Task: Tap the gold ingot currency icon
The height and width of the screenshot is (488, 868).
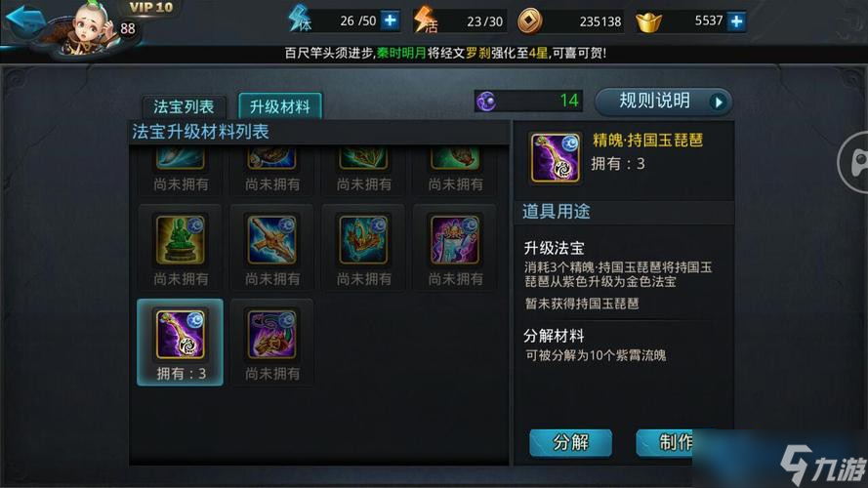Action: coord(648,22)
